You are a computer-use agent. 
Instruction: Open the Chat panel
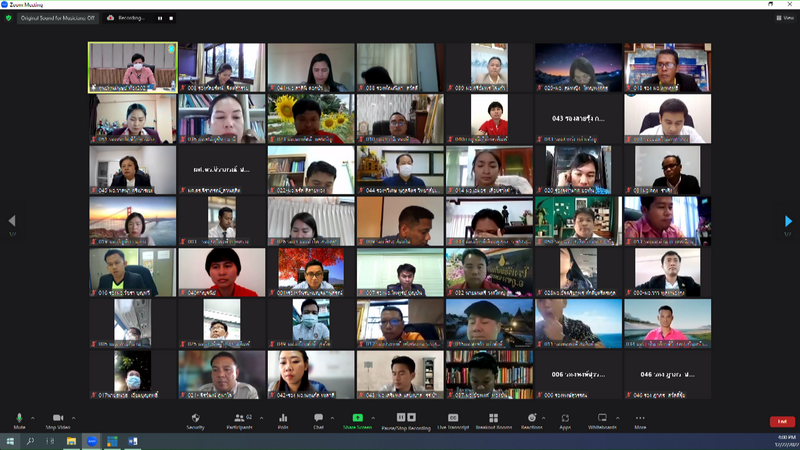(319, 418)
